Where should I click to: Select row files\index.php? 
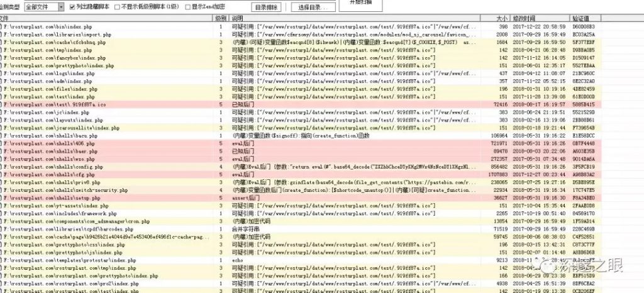tap(301, 89)
